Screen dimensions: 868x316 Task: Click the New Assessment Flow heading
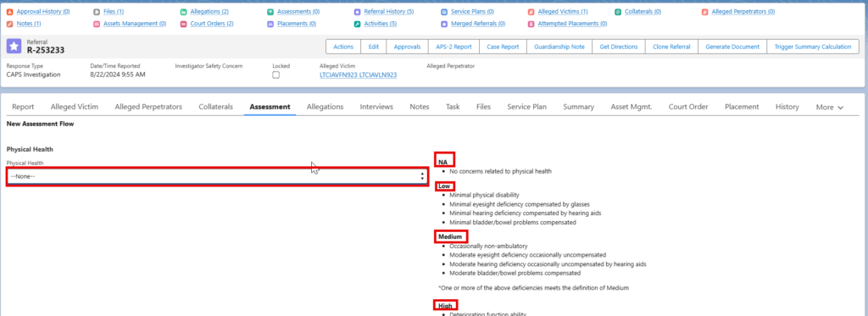coord(40,124)
